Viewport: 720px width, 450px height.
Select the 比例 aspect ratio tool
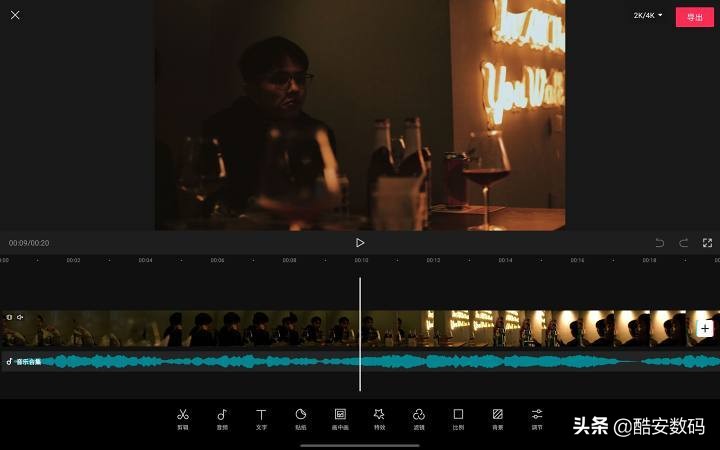pos(458,417)
